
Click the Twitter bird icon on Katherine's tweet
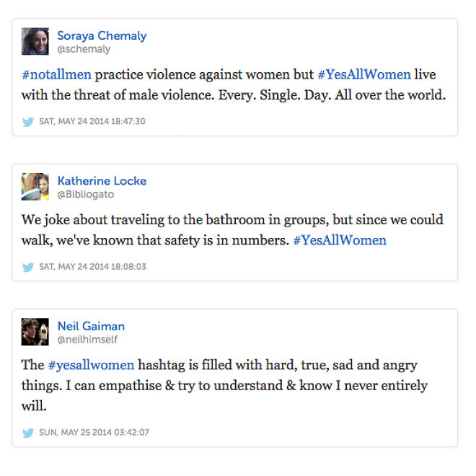[28, 267]
